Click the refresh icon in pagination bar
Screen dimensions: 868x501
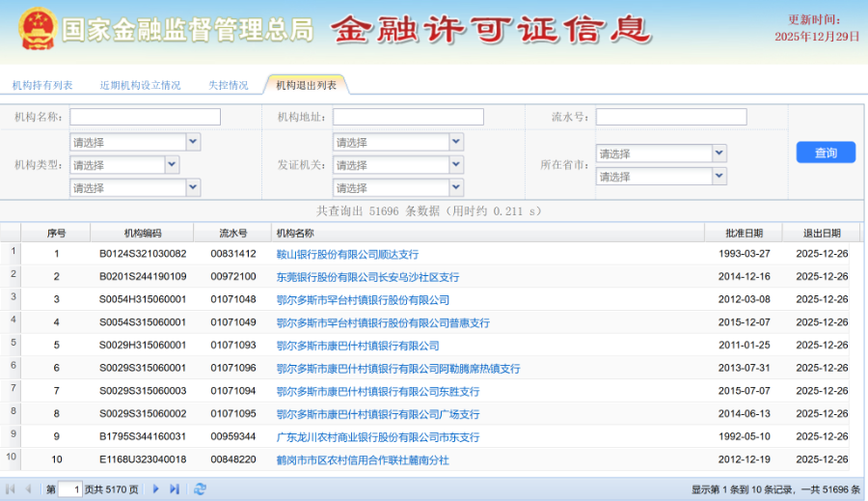coord(200,489)
